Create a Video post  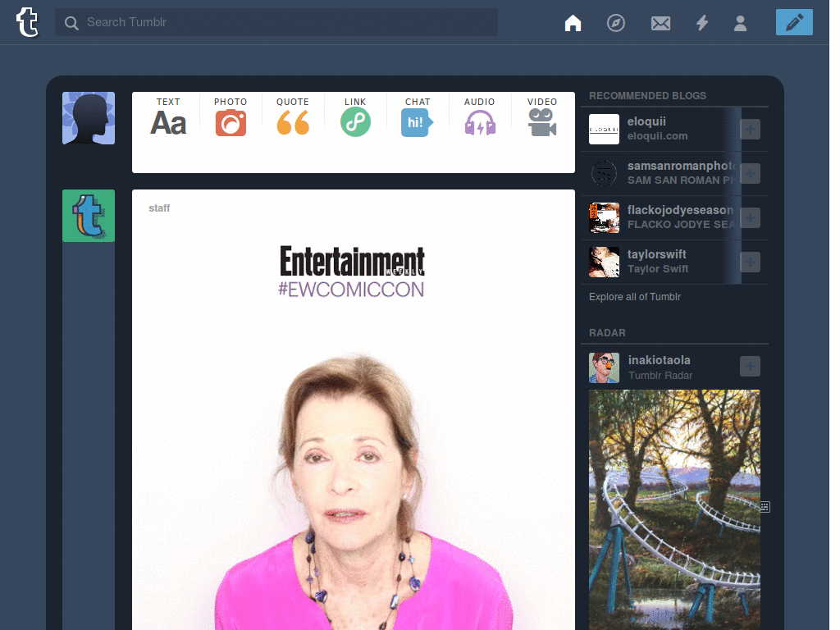coord(542,116)
